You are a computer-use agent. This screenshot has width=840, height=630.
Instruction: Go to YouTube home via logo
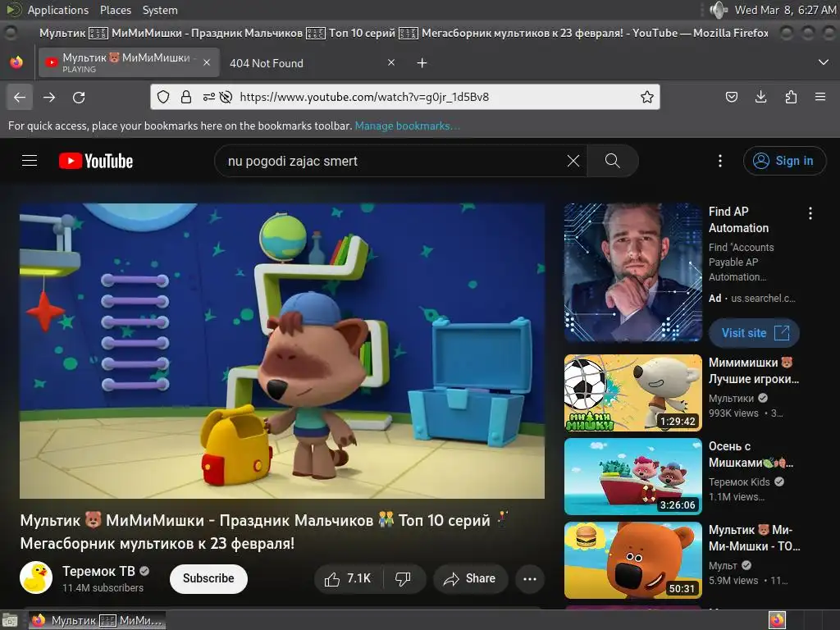tap(96, 161)
